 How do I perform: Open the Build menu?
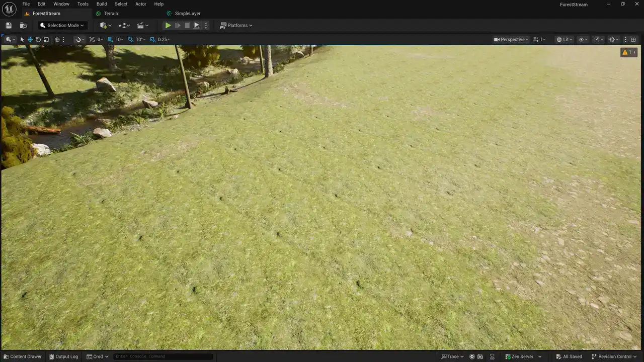(x=102, y=4)
